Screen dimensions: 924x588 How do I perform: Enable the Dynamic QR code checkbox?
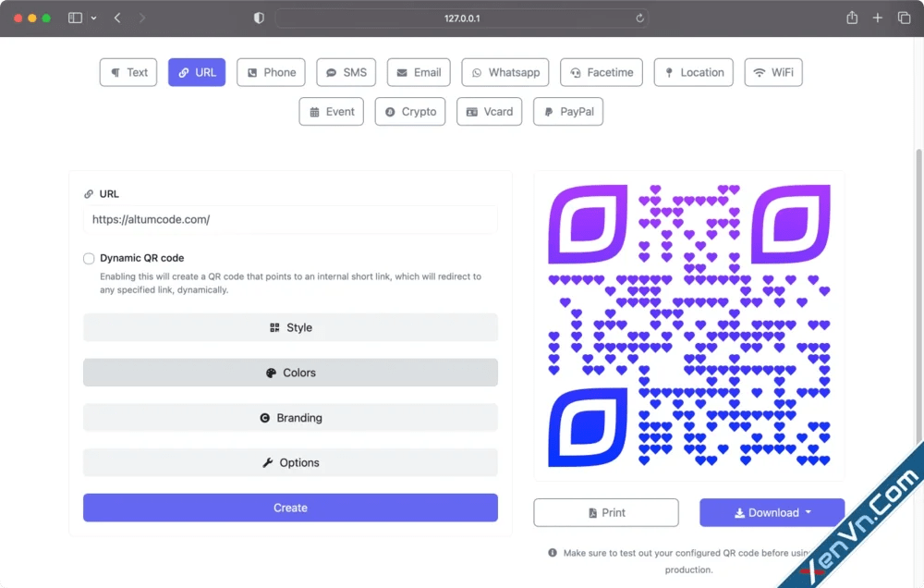89,258
